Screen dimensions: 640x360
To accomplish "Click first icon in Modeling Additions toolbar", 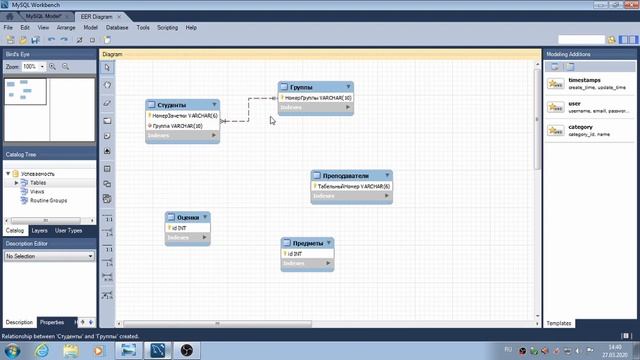I will pos(555,67).
